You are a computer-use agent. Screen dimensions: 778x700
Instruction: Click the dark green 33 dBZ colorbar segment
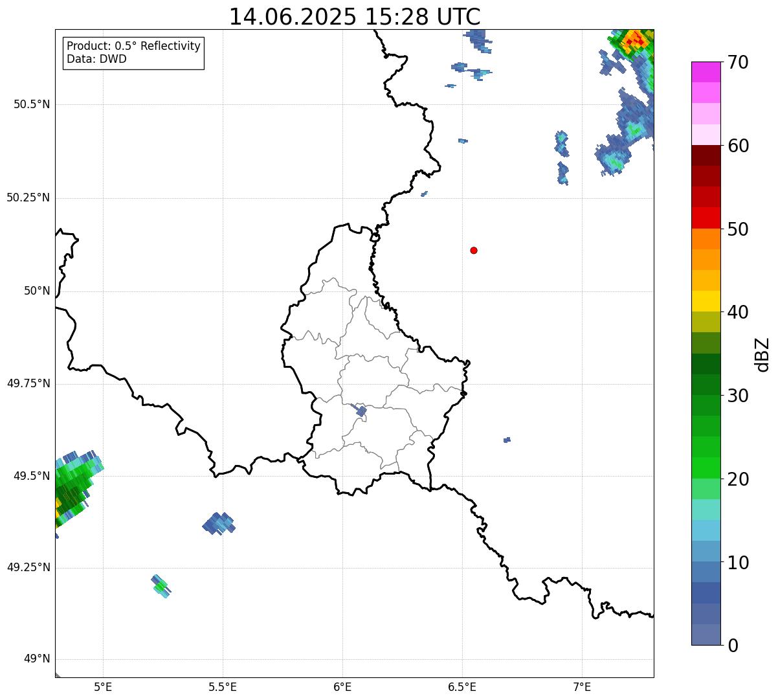click(x=706, y=364)
